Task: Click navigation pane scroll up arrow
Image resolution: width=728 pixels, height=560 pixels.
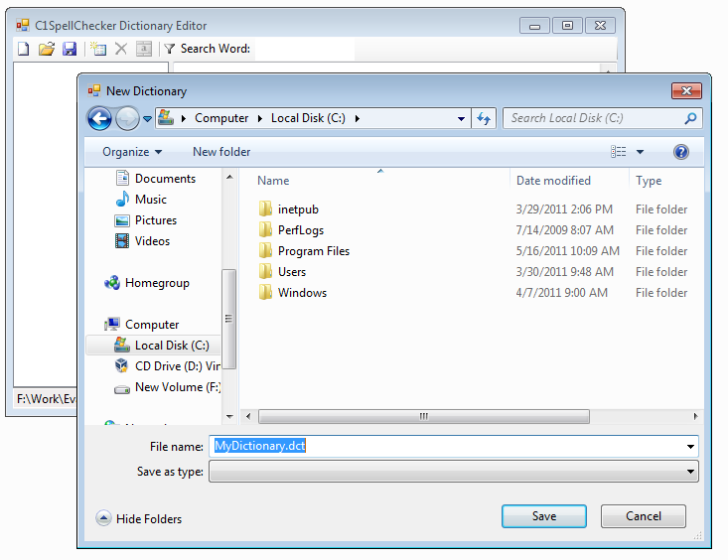Action: 229,177
